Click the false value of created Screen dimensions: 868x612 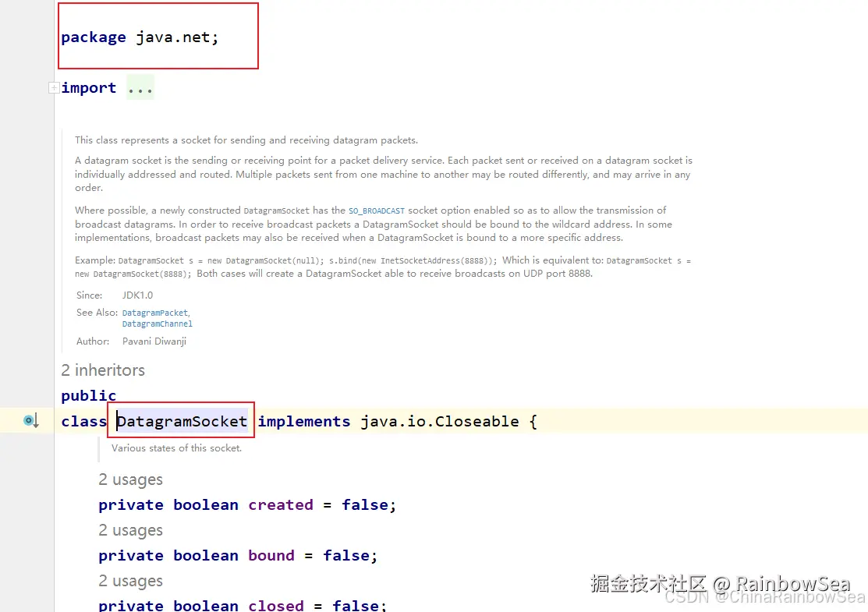point(364,504)
